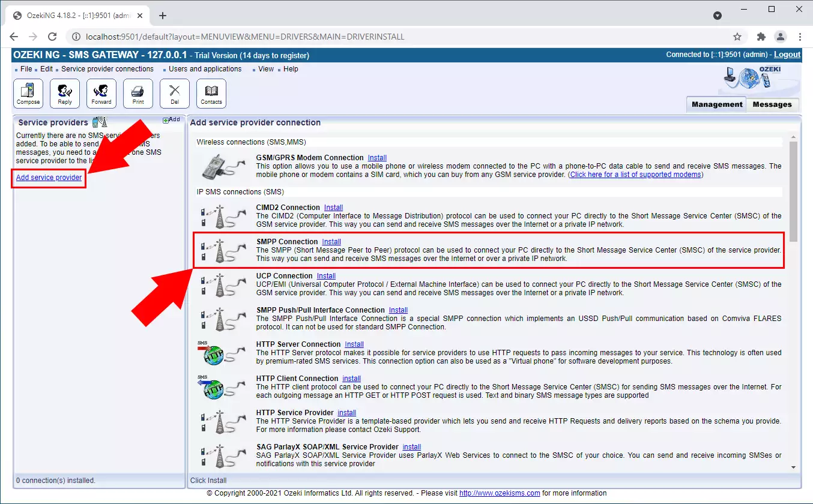The width and height of the screenshot is (813, 504).
Task: Open the View menu
Action: 266,69
